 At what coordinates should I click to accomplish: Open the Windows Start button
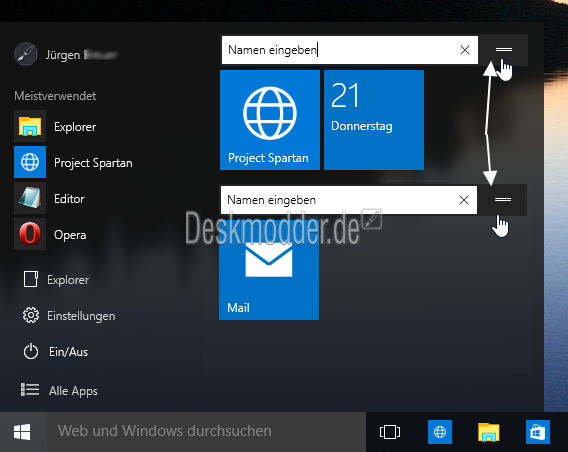pyautogui.click(x=22, y=432)
